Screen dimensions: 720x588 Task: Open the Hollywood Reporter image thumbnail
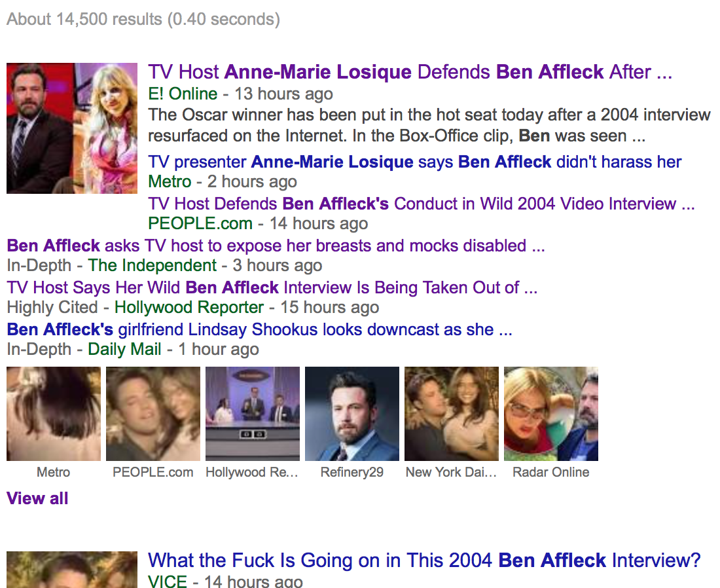(253, 413)
